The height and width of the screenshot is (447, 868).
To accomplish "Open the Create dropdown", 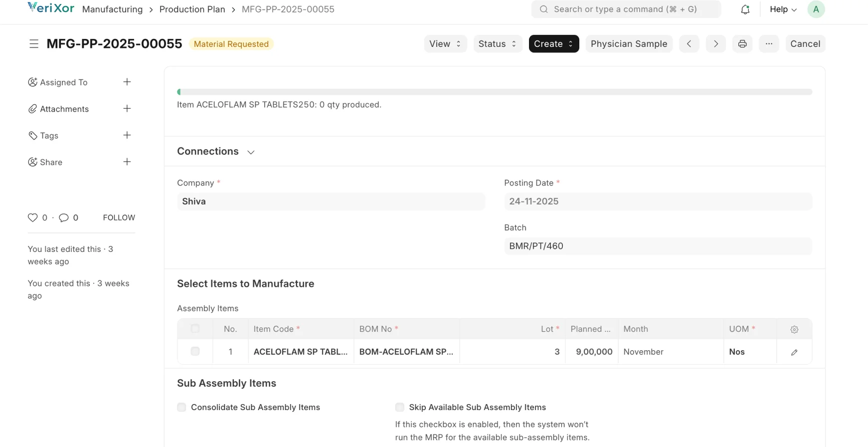I will pos(553,44).
